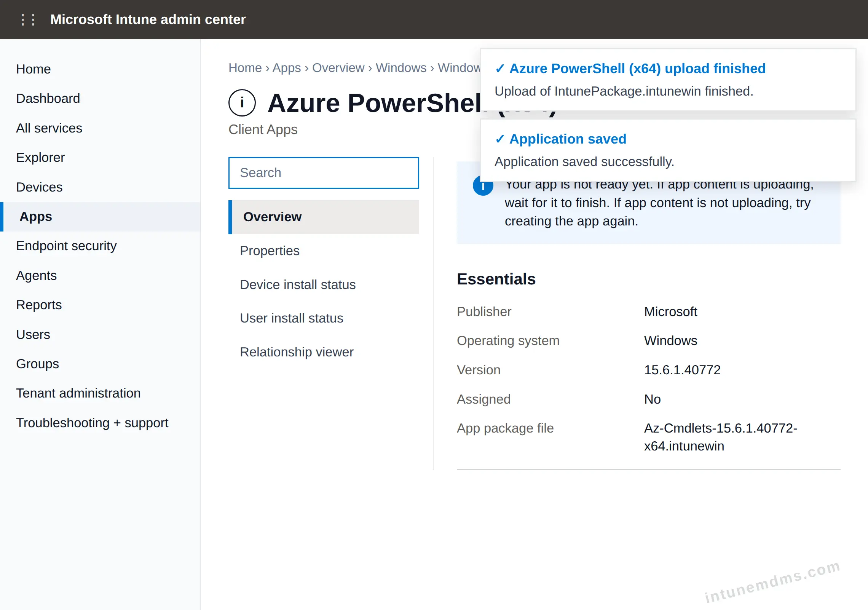
Task: Click the blue info icon in the banner
Action: point(483,186)
